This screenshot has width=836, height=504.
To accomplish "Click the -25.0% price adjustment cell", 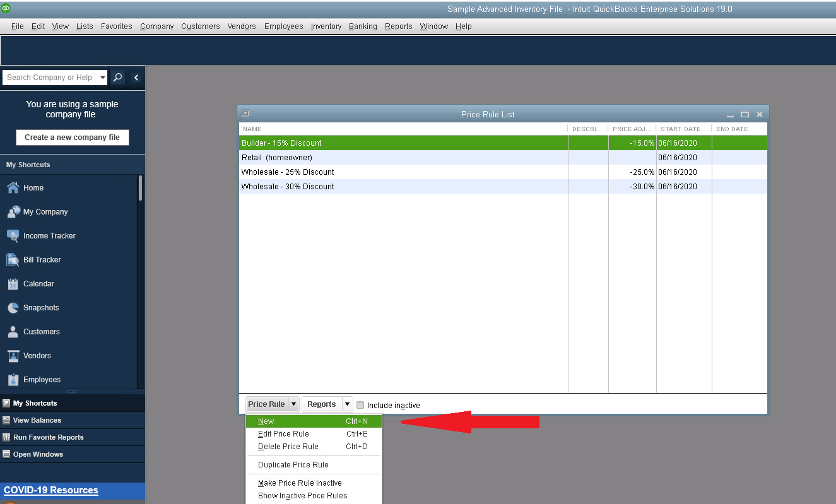I will click(632, 172).
